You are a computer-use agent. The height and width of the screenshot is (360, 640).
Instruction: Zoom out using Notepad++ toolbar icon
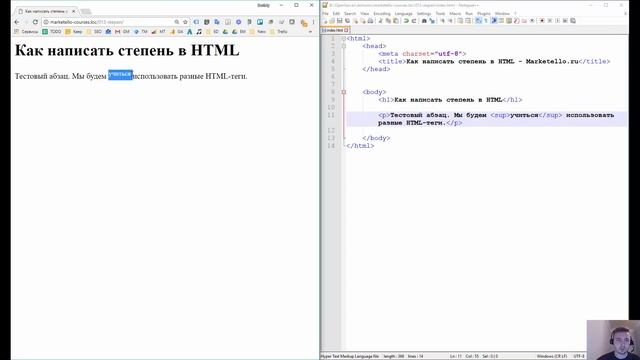point(451,20)
